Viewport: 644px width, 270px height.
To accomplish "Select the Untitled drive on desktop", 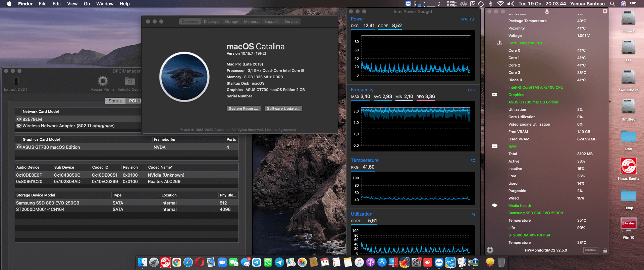I will (628, 107).
